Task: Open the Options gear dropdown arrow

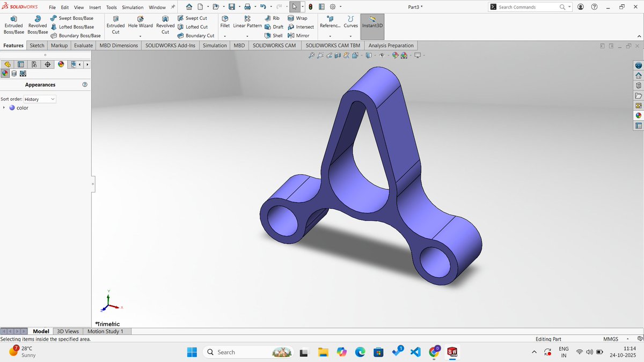Action: click(341, 7)
